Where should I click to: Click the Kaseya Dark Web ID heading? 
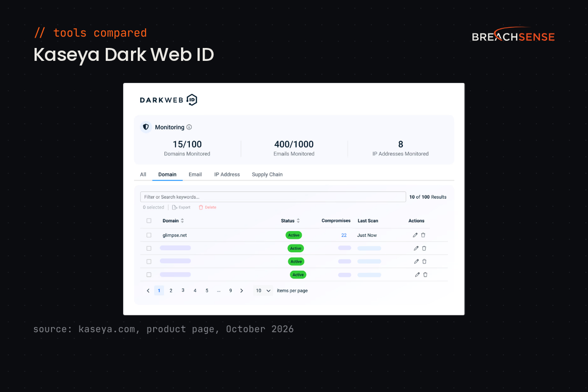click(124, 55)
